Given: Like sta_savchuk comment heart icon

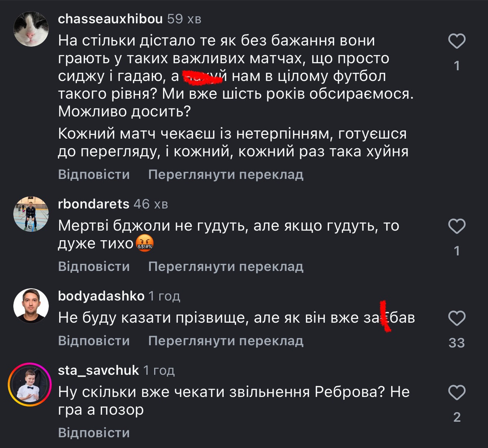Looking at the screenshot, I should [x=457, y=393].
